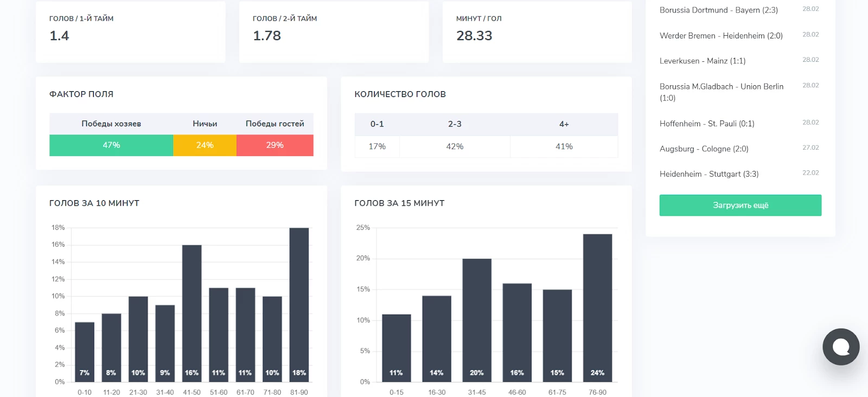Screen dimensions: 868x397
Task: Click the green home wins 47% segment
Action: tap(111, 145)
